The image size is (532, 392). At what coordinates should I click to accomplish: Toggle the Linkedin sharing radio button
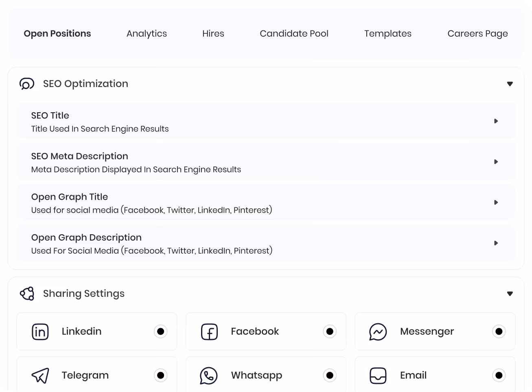click(161, 331)
